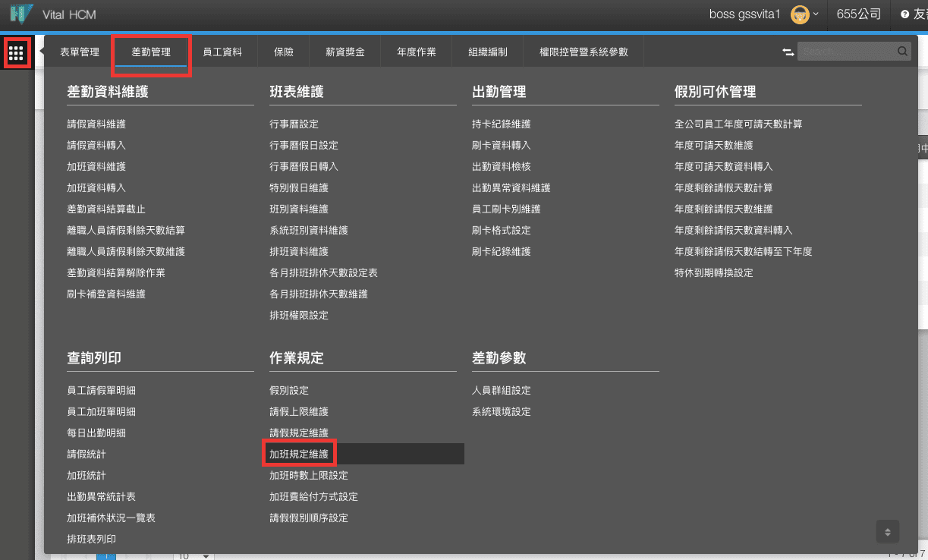Open the page size dropdown showing 10
This screenshot has height=560, width=928.
pos(194,555)
